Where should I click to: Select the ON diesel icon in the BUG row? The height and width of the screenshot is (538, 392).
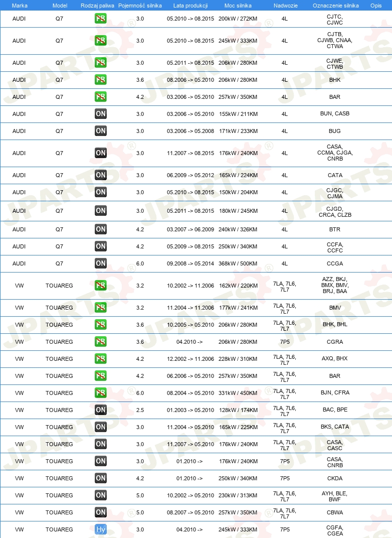[100, 131]
